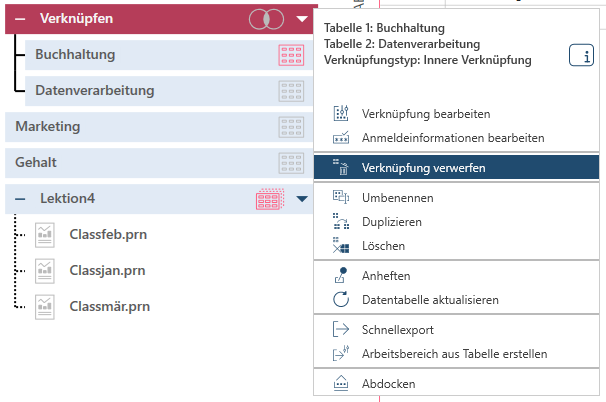Choose Abdocken at the menu bottom

tap(389, 383)
